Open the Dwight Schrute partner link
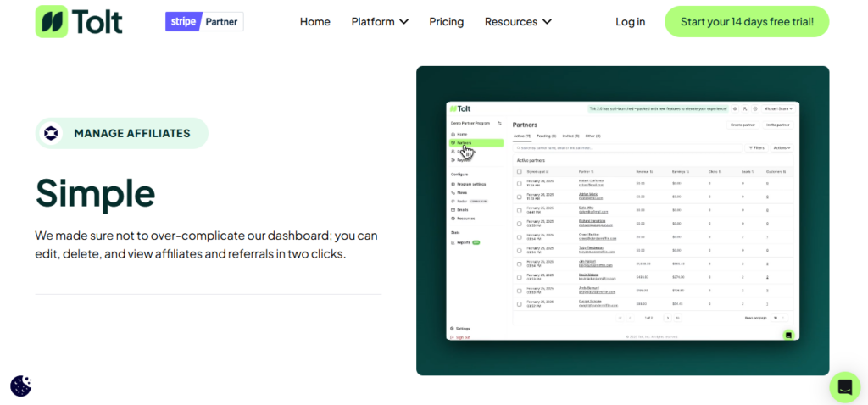Viewport: 868px width, 405px height. [590, 303]
